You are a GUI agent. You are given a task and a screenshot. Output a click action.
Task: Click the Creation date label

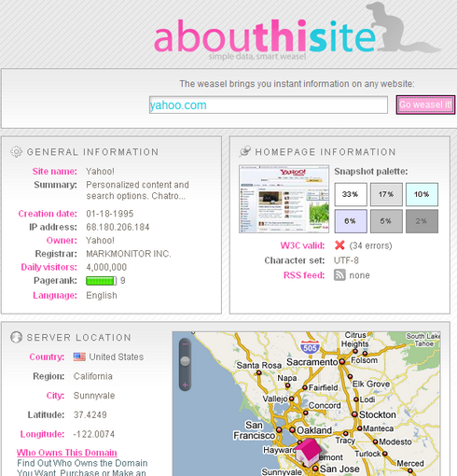pyautogui.click(x=48, y=214)
